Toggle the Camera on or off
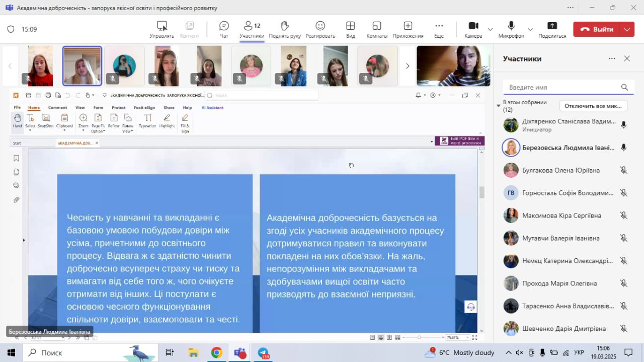 coord(473,29)
